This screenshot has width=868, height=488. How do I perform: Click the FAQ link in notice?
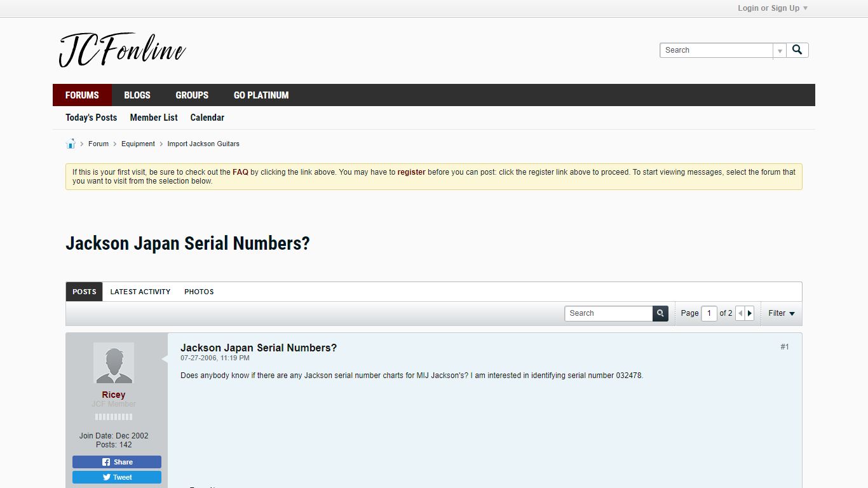tap(240, 172)
